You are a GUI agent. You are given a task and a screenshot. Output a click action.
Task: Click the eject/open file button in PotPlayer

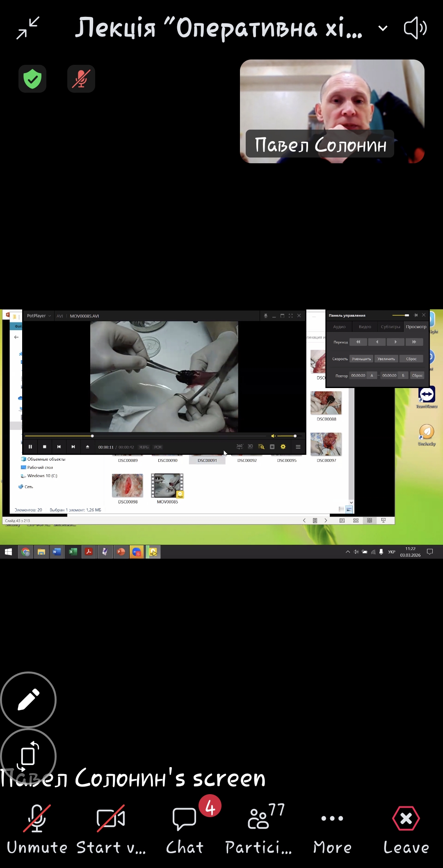[87, 447]
